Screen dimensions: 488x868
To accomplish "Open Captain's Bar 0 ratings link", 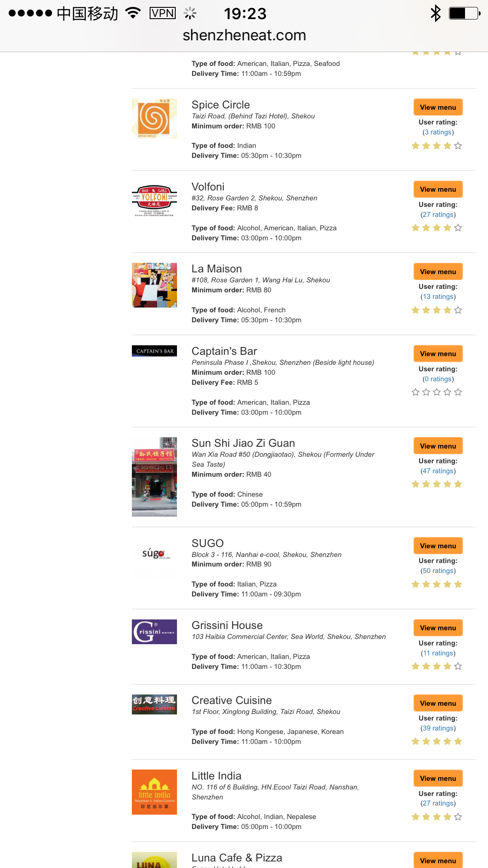I will tap(438, 379).
